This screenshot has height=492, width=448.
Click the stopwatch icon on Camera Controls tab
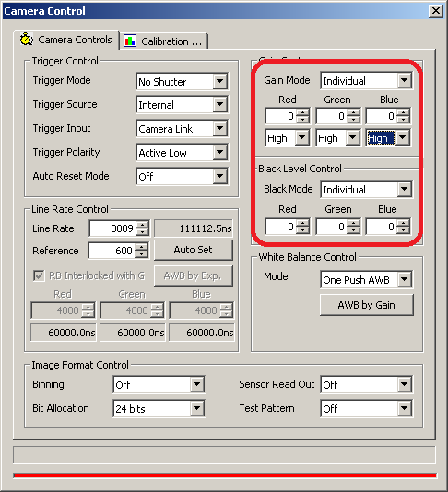coord(27,40)
